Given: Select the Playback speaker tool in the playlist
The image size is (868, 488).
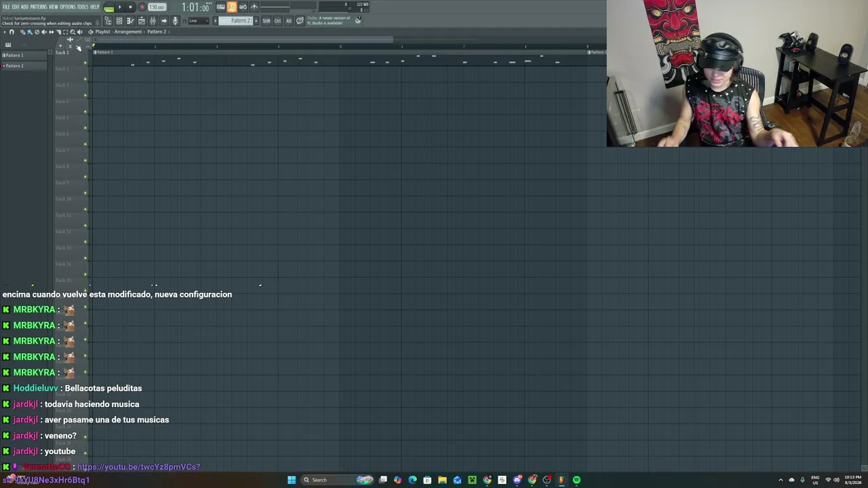Looking at the screenshot, I should [80, 32].
